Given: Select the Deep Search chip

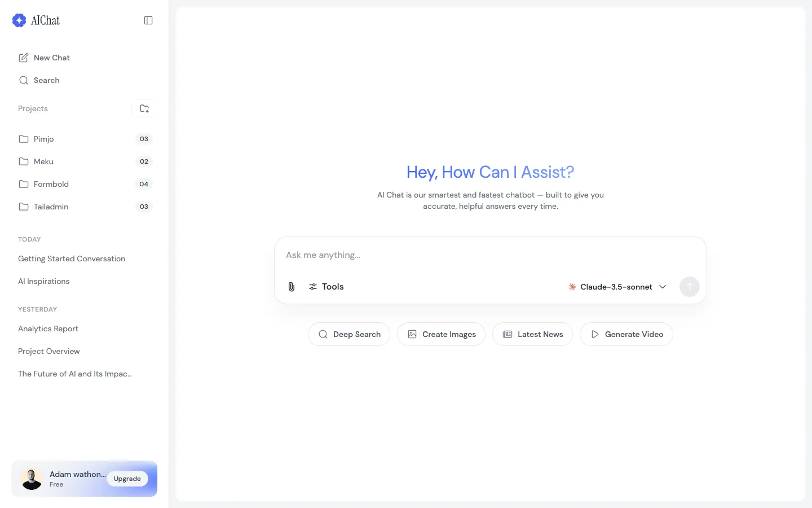Looking at the screenshot, I should click(349, 334).
